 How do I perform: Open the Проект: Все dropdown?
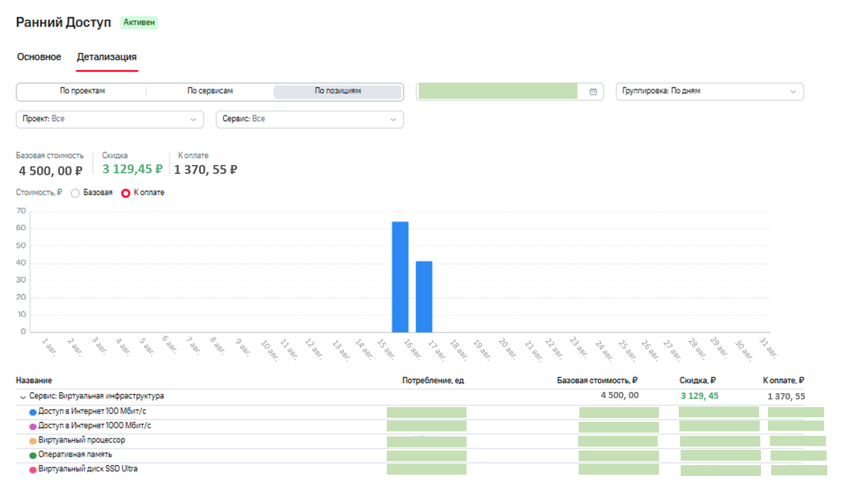[110, 119]
